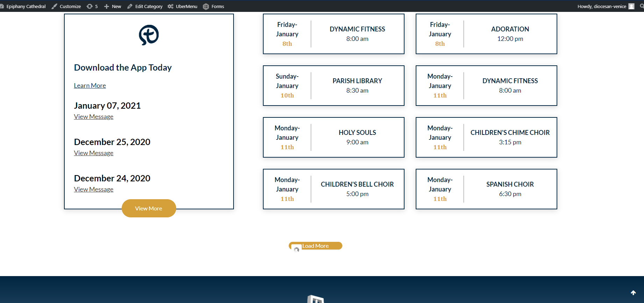Click the footer logo icon
This screenshot has height=303, width=644.
[315, 300]
